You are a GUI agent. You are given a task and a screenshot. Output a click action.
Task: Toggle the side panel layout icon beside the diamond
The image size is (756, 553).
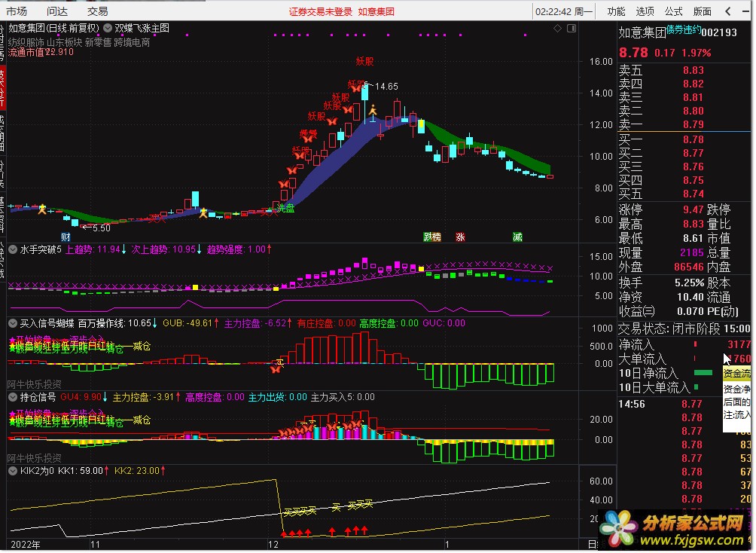click(572, 29)
